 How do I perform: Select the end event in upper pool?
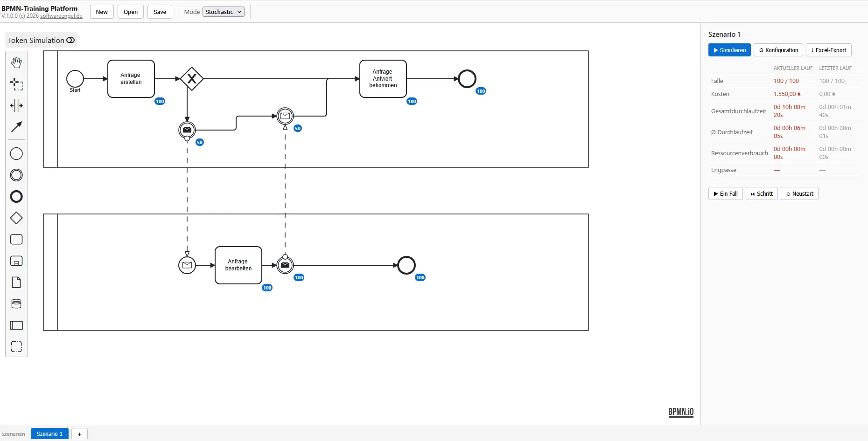(x=467, y=79)
